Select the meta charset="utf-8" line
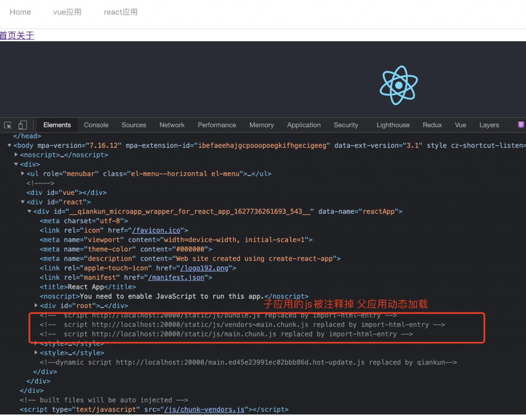Screen dimensions: 526x420 [x=84, y=221]
